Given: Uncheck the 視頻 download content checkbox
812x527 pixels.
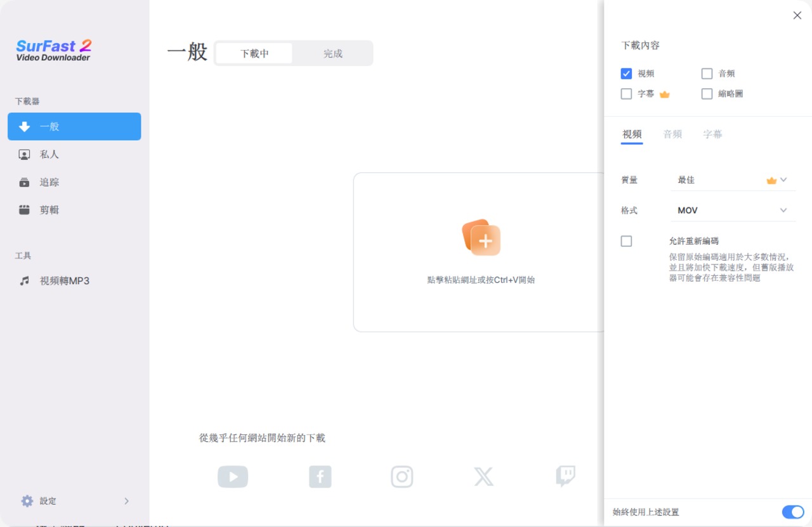Looking at the screenshot, I should coord(627,74).
